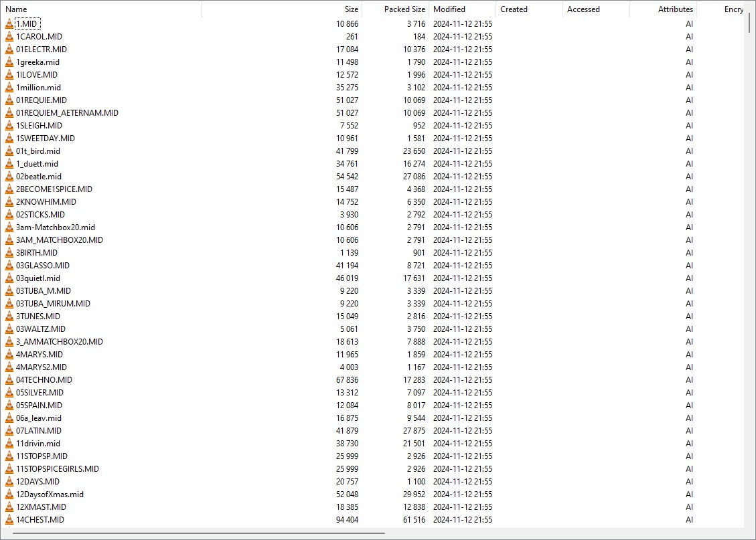Click the packed size value 27 875

(414, 431)
